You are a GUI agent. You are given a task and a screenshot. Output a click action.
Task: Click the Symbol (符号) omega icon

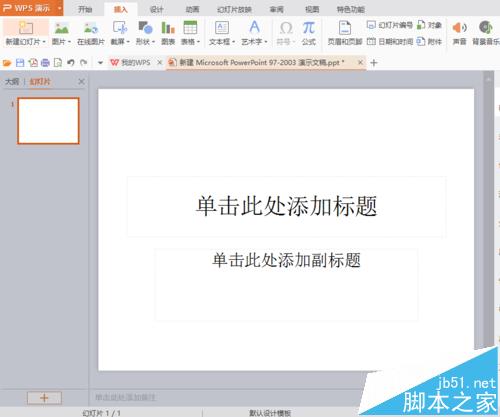286,28
